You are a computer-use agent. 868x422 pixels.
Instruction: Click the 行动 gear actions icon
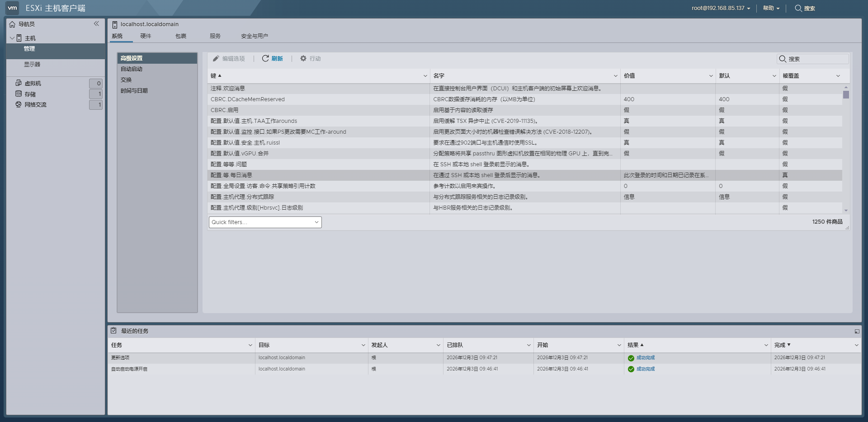(304, 58)
